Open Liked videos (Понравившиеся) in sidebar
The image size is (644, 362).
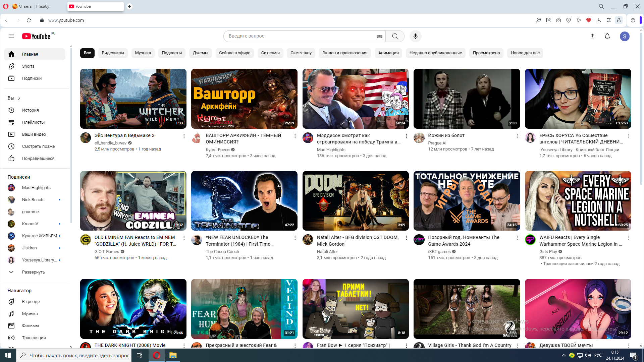(x=38, y=159)
